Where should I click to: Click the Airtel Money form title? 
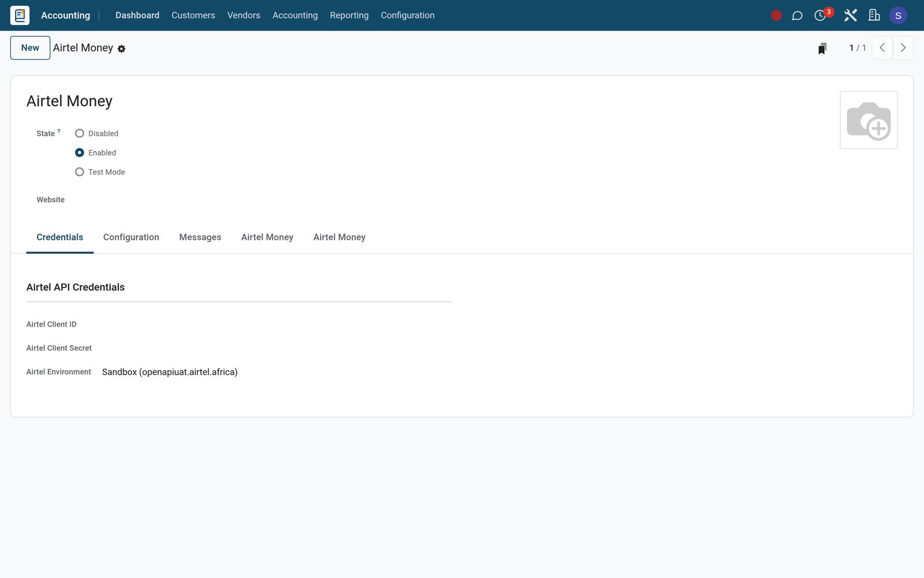point(69,101)
